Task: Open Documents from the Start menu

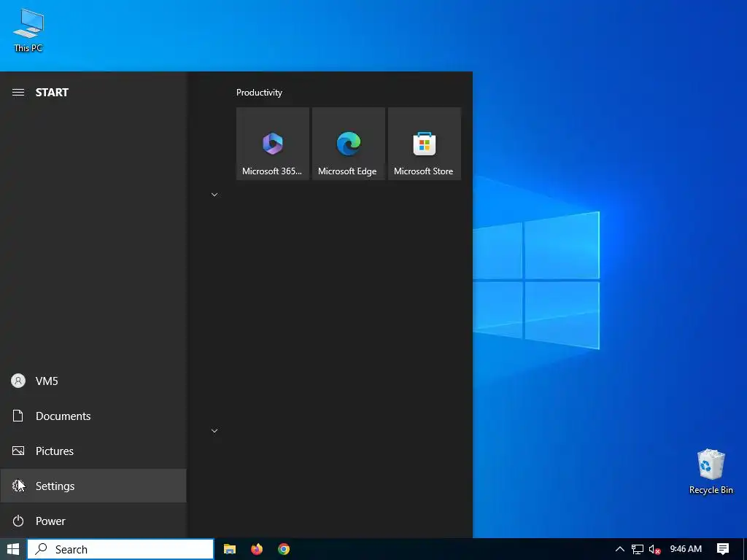Action: click(93, 416)
